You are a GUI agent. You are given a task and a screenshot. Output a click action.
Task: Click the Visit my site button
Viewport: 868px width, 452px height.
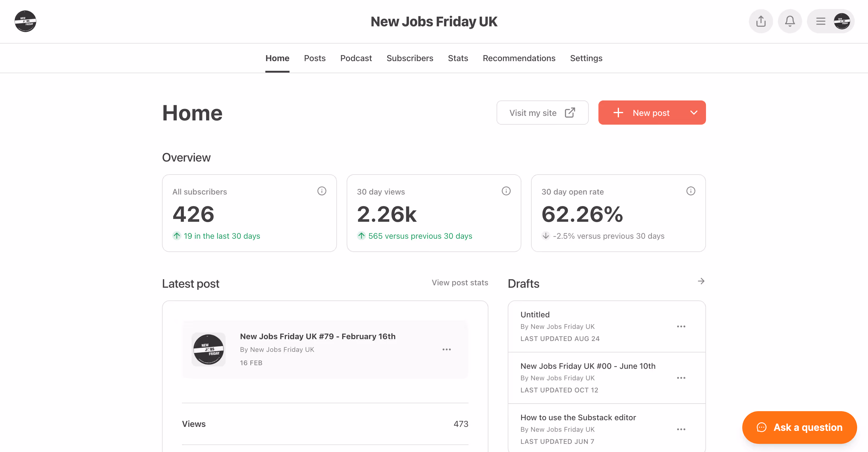pos(542,113)
